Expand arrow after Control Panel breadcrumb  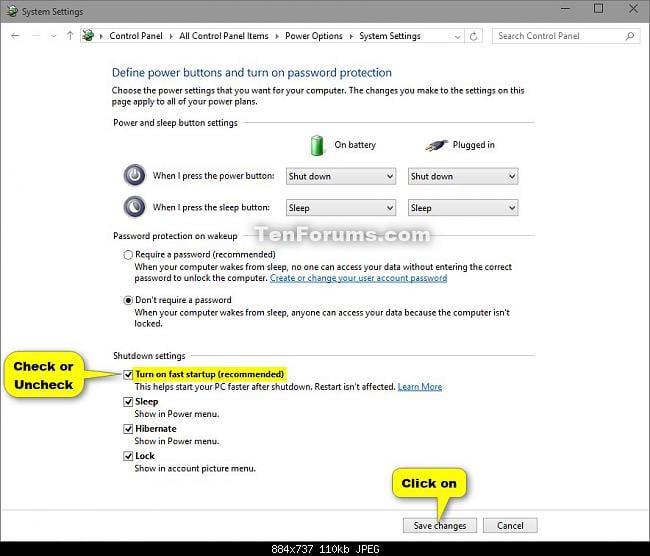coord(171,36)
